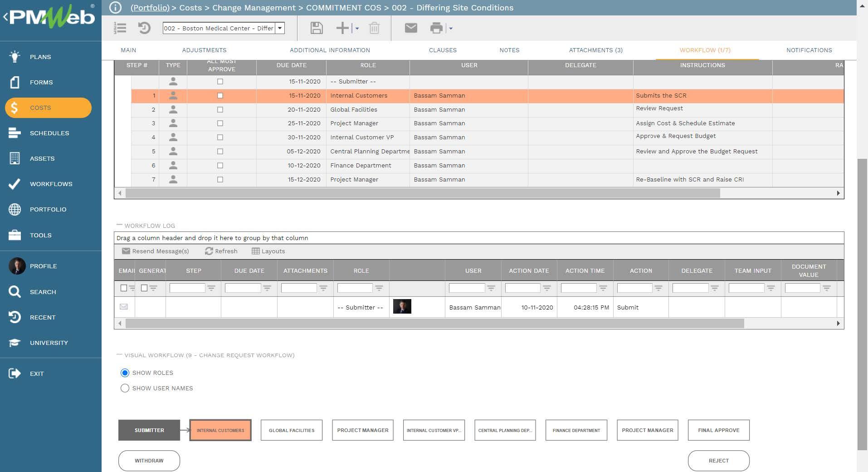Open the Clauses tab

click(x=443, y=50)
